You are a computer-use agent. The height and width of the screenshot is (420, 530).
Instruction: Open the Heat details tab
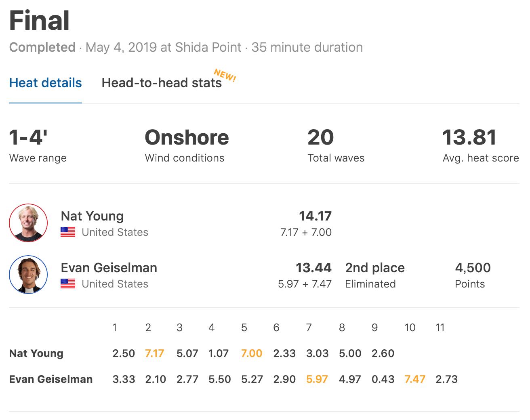45,83
